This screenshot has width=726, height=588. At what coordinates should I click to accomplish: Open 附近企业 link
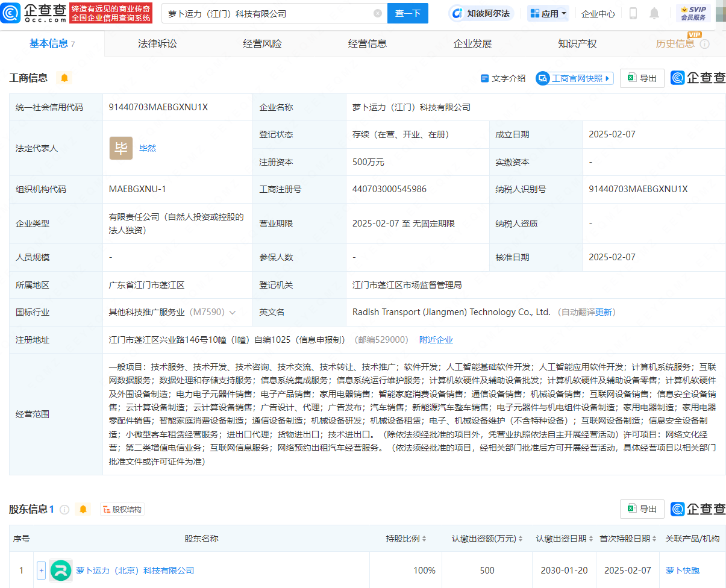(x=436, y=340)
